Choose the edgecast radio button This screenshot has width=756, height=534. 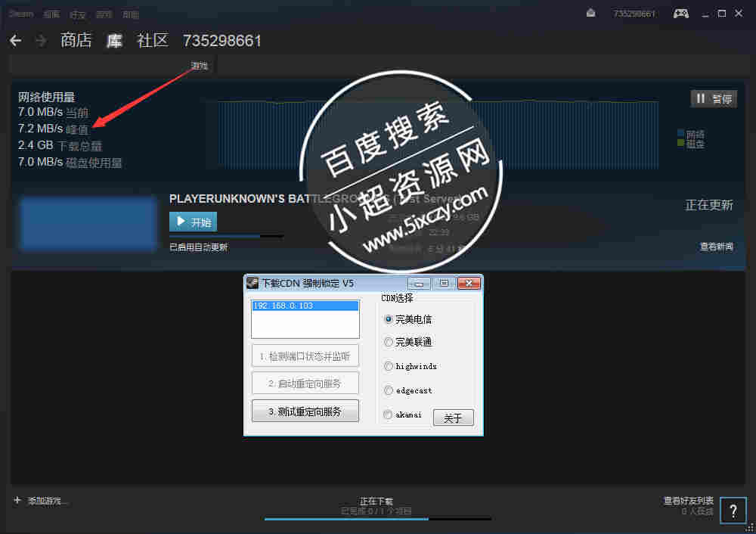[x=388, y=390]
